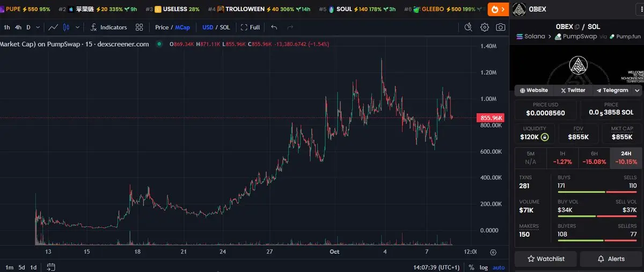Click the buyers versus sellers ratio bar

pos(597,241)
